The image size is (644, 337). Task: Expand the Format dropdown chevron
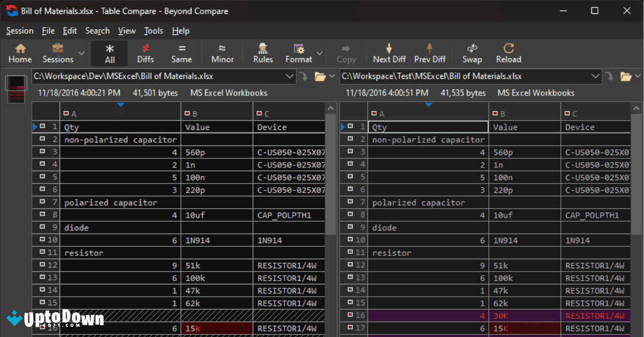(320, 53)
